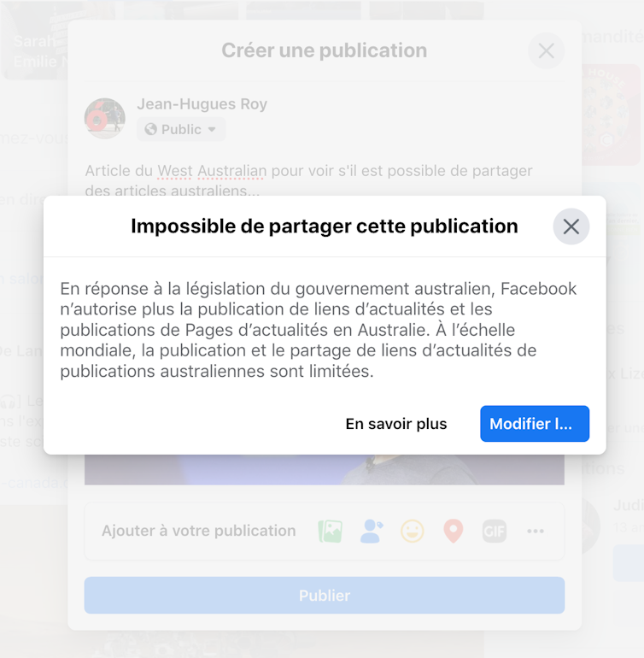The height and width of the screenshot is (658, 644).
Task: Open more options three-dots icon
Action: tap(536, 532)
